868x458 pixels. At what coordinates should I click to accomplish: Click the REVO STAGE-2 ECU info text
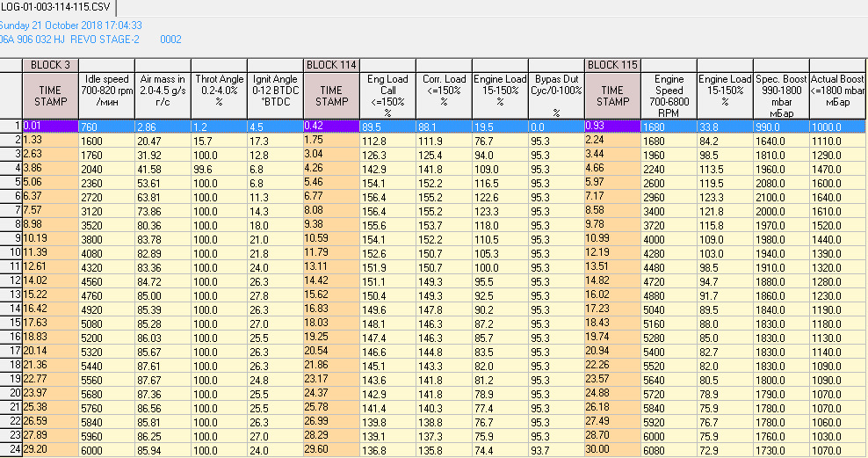(x=105, y=40)
